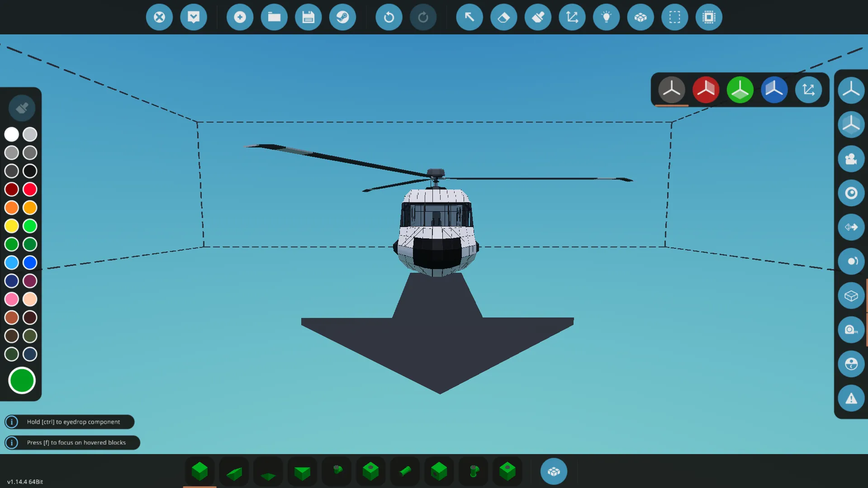Viewport: 868px width, 488px height.
Task: Open the microcontroller chip editor icon
Action: click(709, 17)
